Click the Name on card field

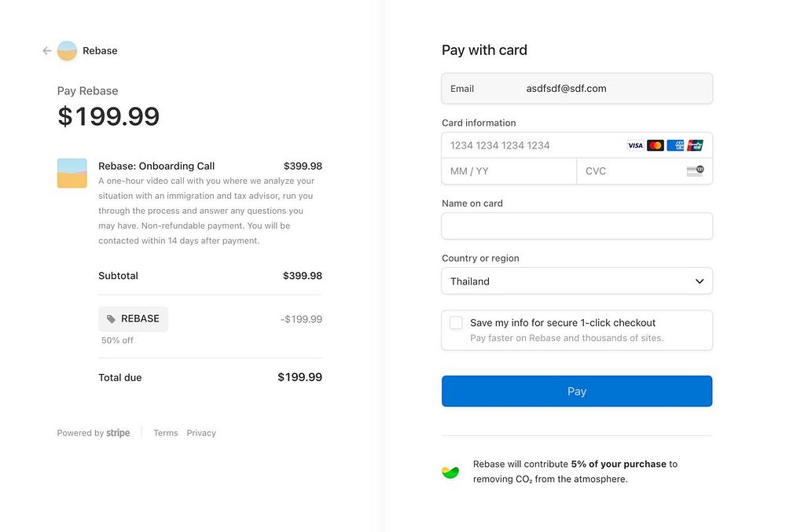tap(576, 226)
